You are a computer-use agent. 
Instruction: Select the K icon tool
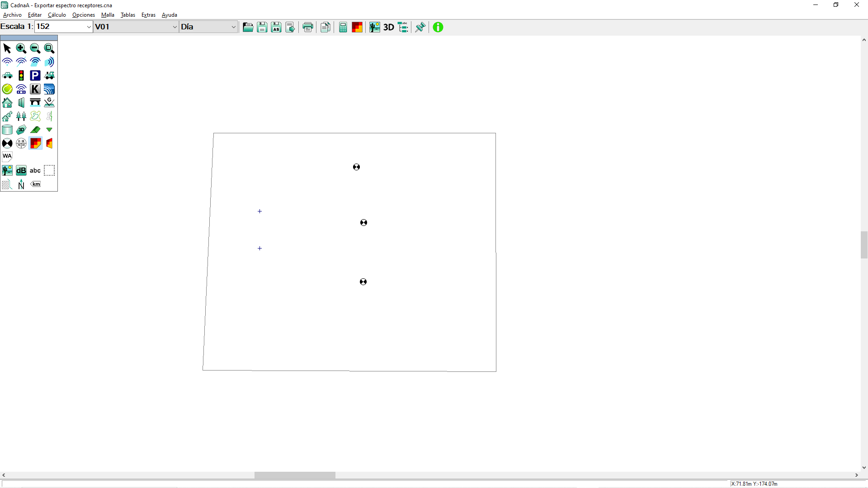[x=35, y=89]
